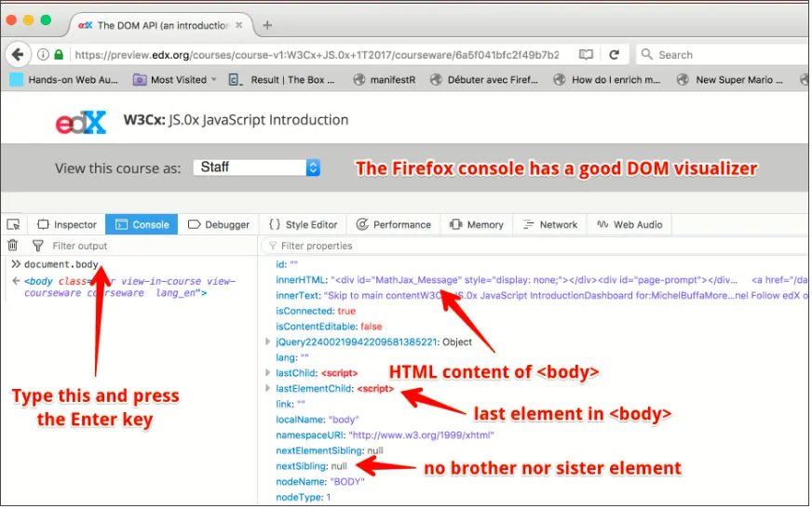Open Hands-on Web Au... bookmark

point(64,80)
